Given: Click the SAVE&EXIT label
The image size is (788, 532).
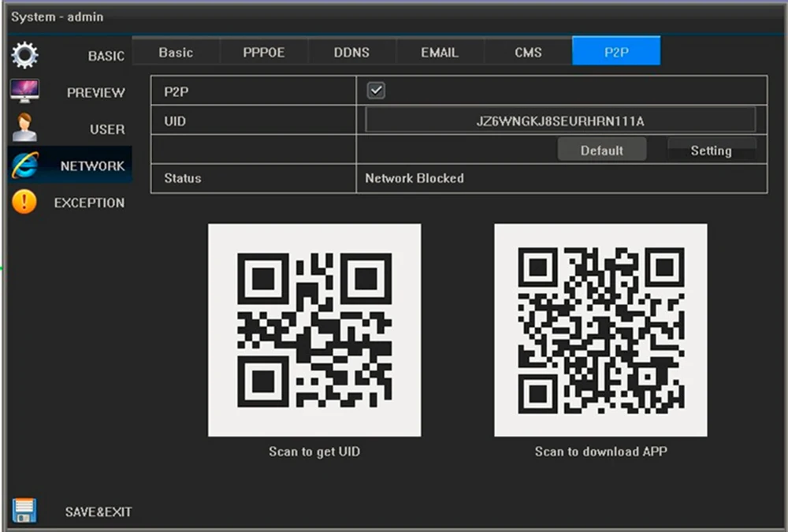Looking at the screenshot, I should point(98,512).
